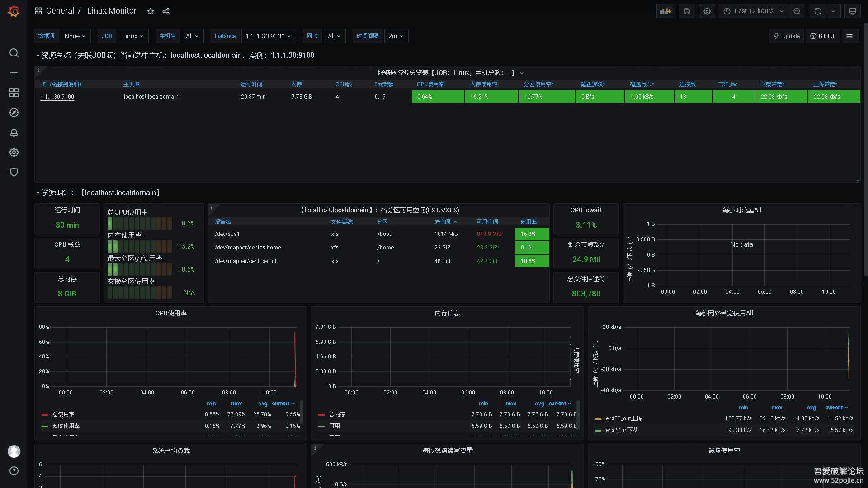Toggle 可用 series in memory legend

(x=335, y=426)
